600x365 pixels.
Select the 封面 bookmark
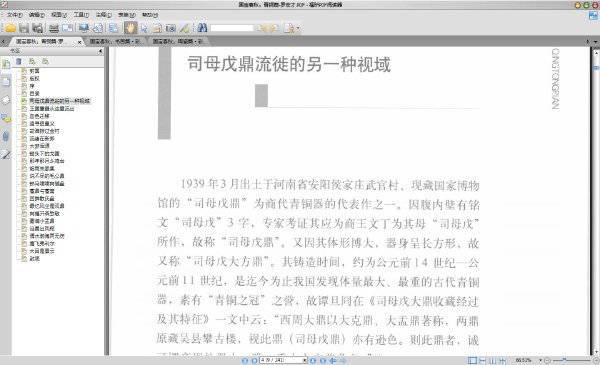click(34, 71)
